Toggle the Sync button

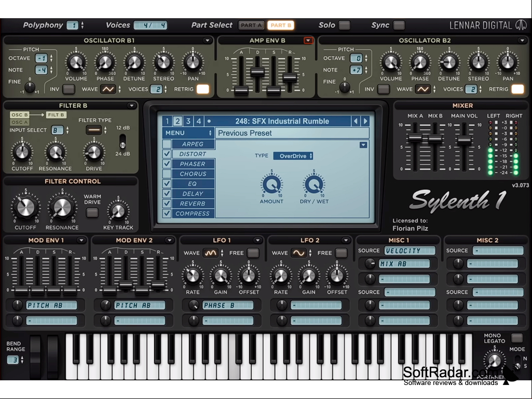pyautogui.click(x=399, y=25)
